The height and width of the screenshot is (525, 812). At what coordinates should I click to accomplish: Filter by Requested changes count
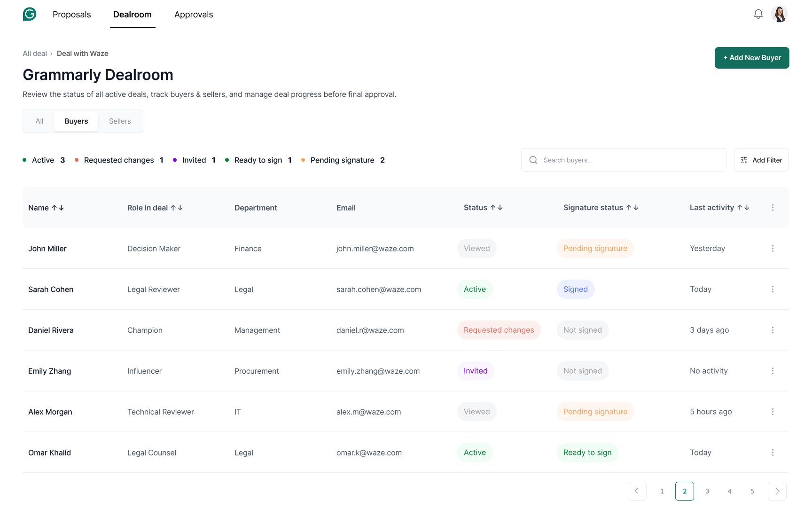(x=119, y=160)
